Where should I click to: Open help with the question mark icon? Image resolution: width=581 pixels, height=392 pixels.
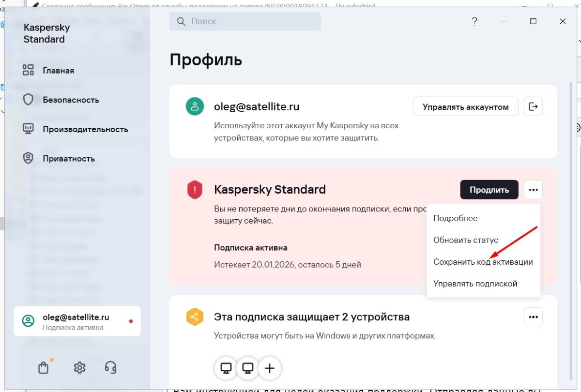tap(474, 21)
